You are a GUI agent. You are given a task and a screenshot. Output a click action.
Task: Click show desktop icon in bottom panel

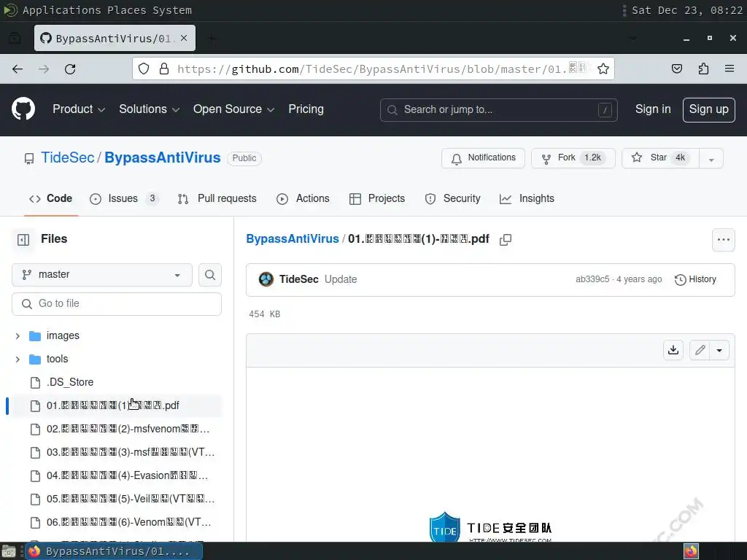pos(9,552)
